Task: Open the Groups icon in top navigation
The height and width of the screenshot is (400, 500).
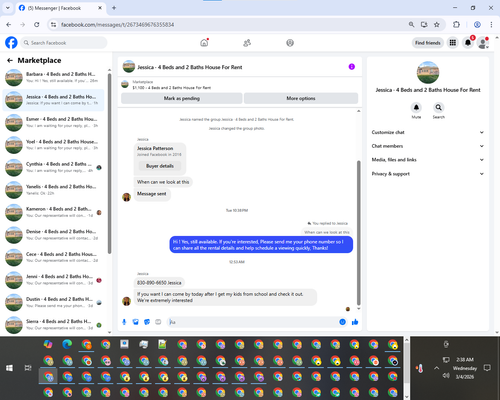Action: (290, 43)
